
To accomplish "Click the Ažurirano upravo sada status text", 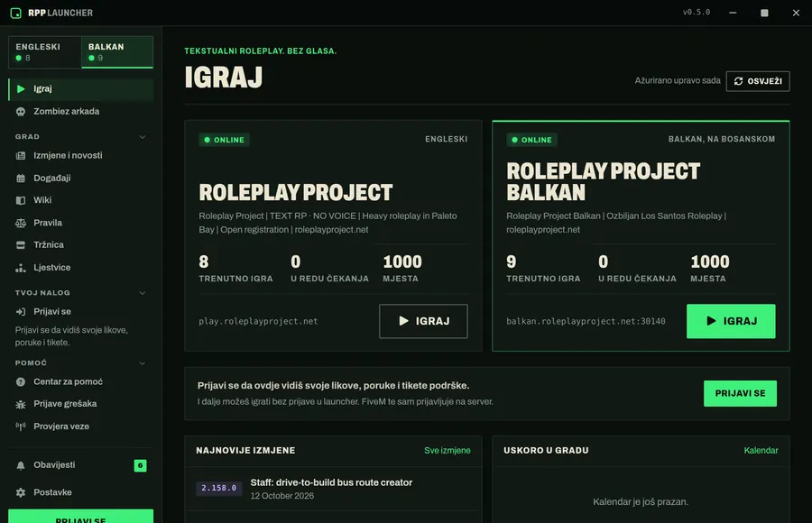I will pyautogui.click(x=678, y=81).
